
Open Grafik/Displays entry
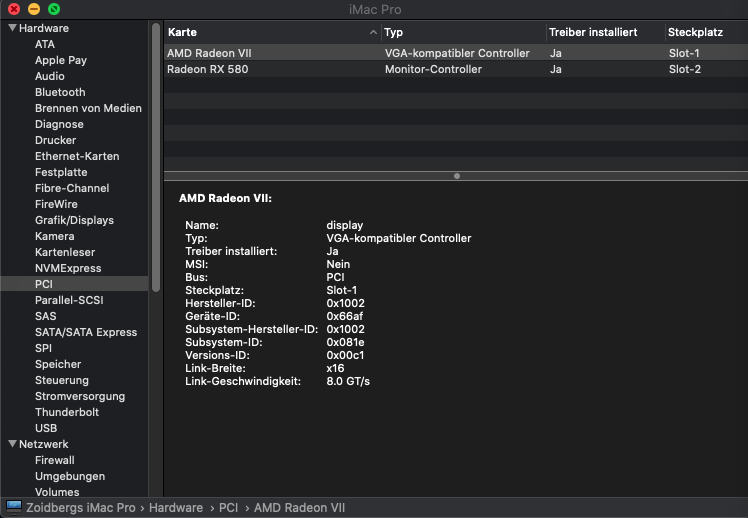(x=74, y=220)
